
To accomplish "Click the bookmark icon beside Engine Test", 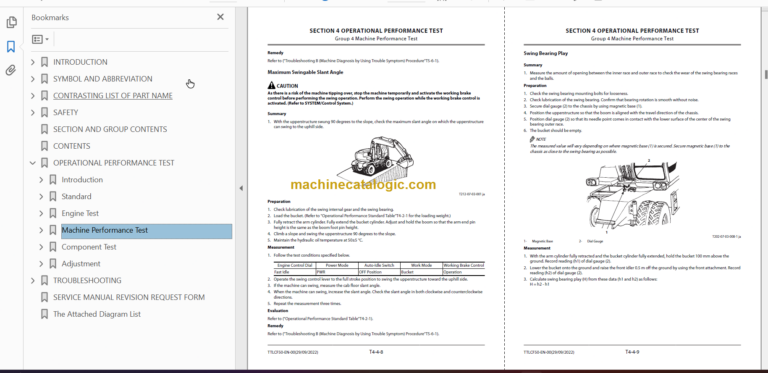I will (52, 213).
